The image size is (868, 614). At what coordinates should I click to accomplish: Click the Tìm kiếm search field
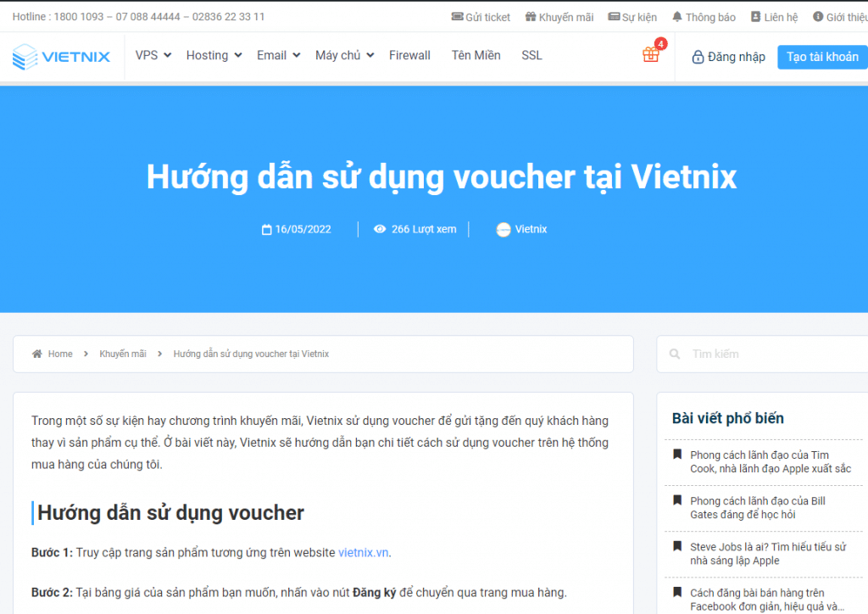[x=762, y=354]
